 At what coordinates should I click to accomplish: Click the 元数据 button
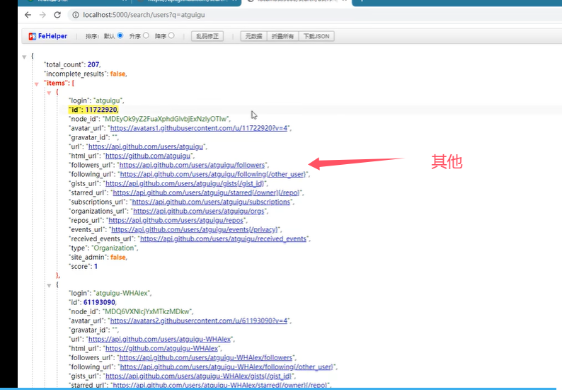[x=254, y=36]
